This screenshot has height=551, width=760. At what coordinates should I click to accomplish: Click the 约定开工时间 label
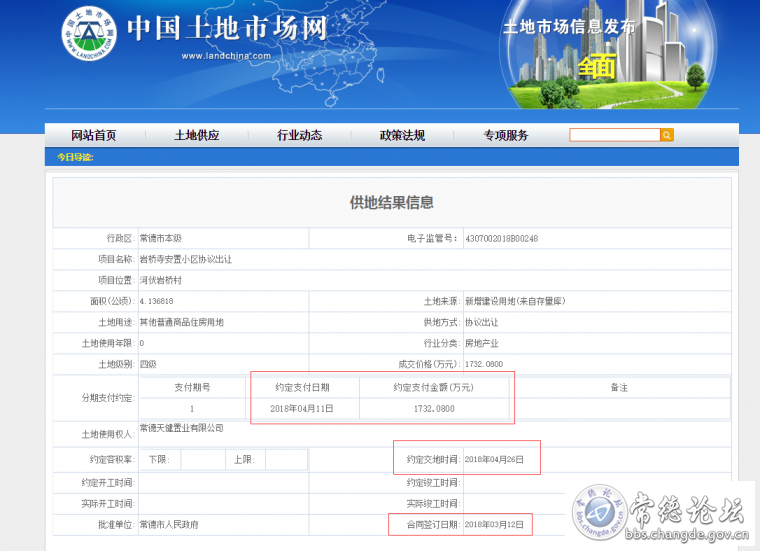coord(108,483)
